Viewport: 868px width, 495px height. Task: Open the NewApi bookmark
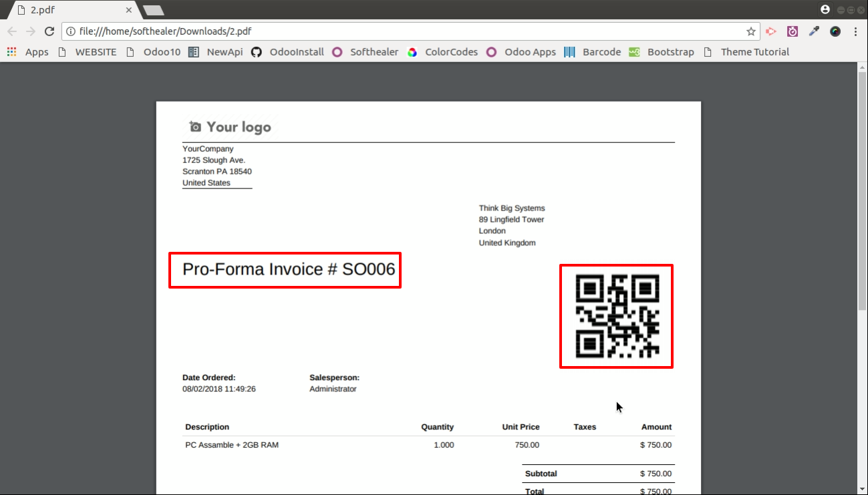215,52
